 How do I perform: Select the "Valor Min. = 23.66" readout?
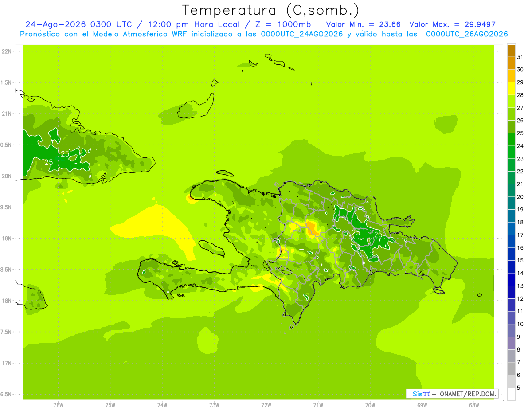[363, 24]
